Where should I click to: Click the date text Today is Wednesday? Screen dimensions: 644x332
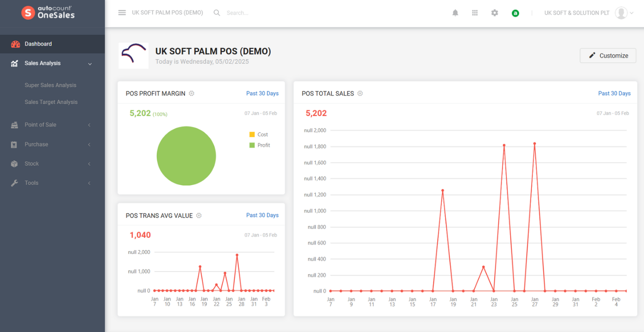click(x=202, y=62)
